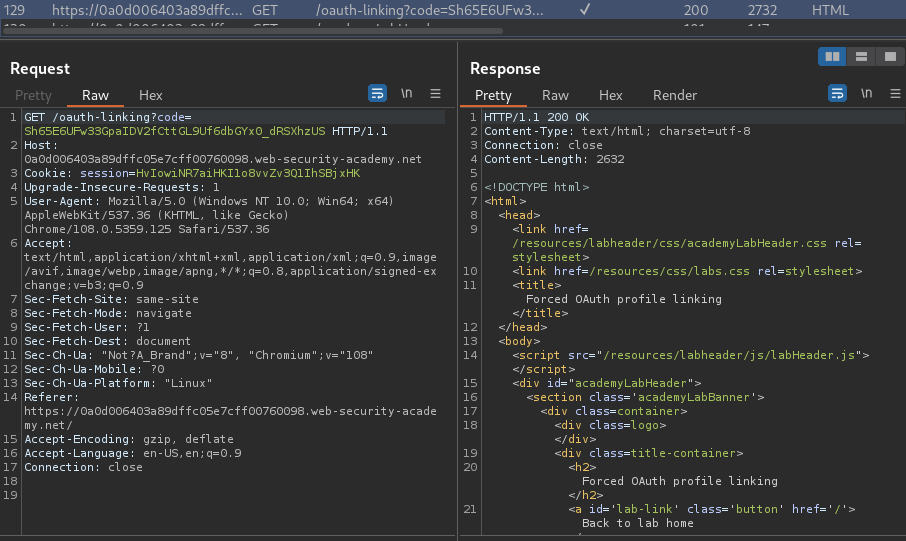Viewport: 906px width, 541px height.
Task: Click the 'Content-Length: 2632' response header
Action: click(554, 159)
